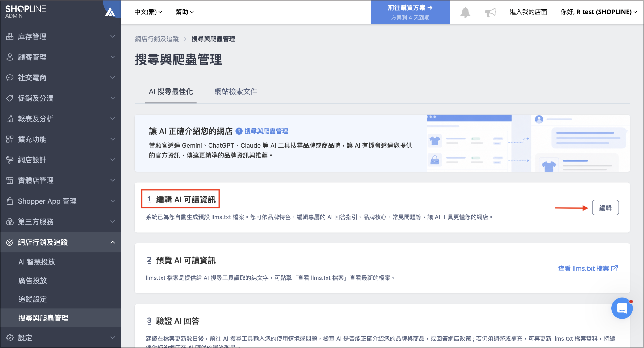Click the 編輯 button for AI 可讀資訊
Screen dimensions: 644x348
click(605, 208)
